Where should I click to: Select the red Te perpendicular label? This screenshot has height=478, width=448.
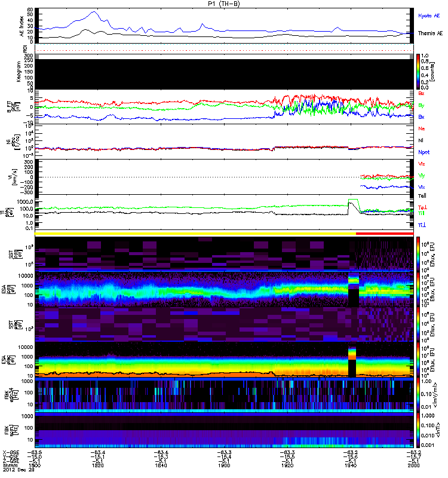pyautogui.click(x=422, y=207)
